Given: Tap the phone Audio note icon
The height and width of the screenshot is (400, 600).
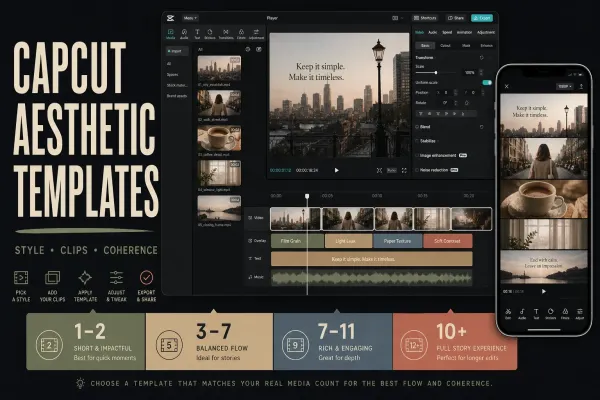Looking at the screenshot, I should 522,312.
